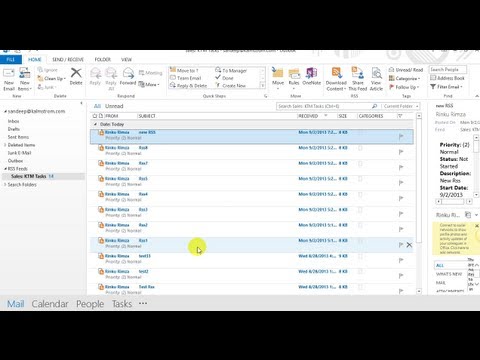Toggle category box of test33 row
Screen dimensions: 480x360
(x=360, y=256)
